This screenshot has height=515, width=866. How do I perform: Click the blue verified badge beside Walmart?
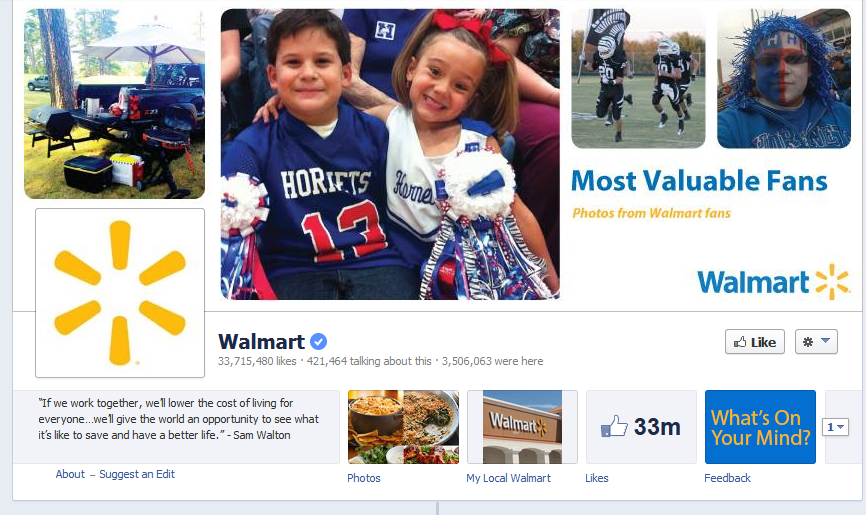(x=318, y=341)
